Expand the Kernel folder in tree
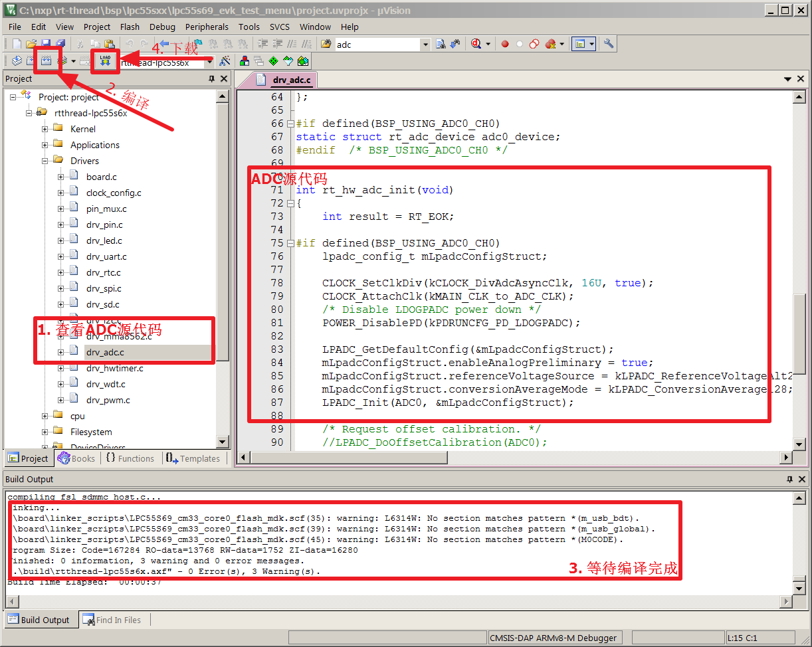Viewport: 812px width, 647px height. (x=45, y=129)
